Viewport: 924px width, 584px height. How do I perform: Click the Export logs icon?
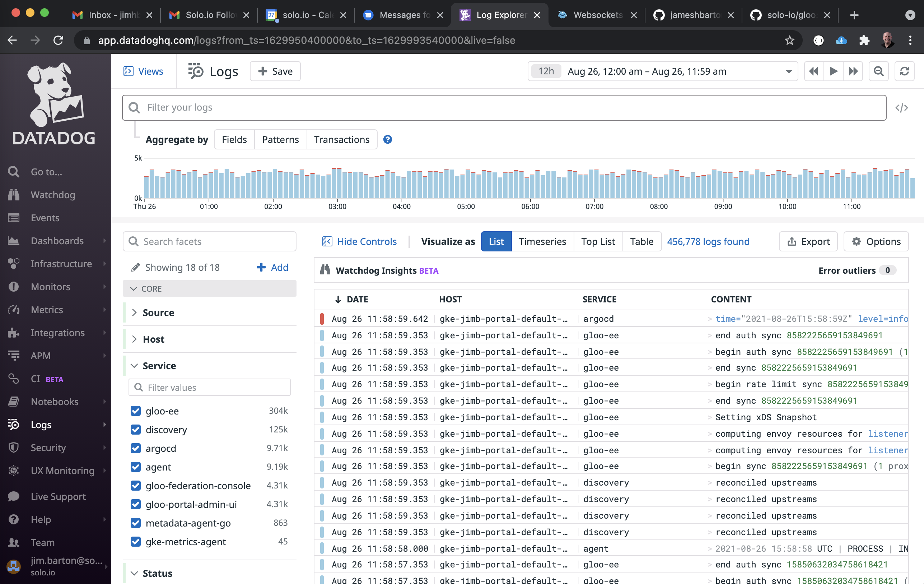(x=808, y=241)
